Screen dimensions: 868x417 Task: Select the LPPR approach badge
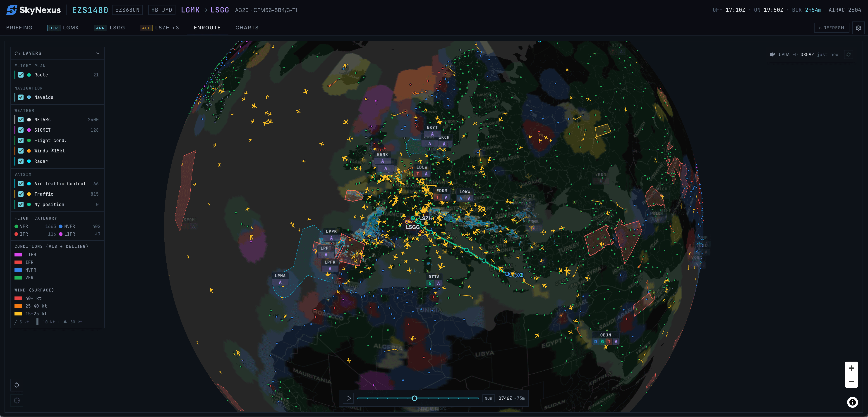(331, 238)
